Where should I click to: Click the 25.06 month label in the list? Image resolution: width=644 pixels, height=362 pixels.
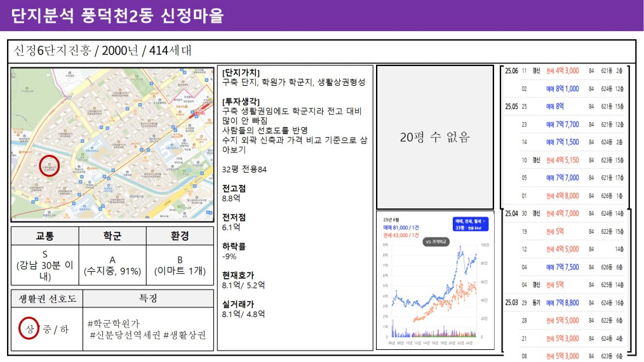511,70
